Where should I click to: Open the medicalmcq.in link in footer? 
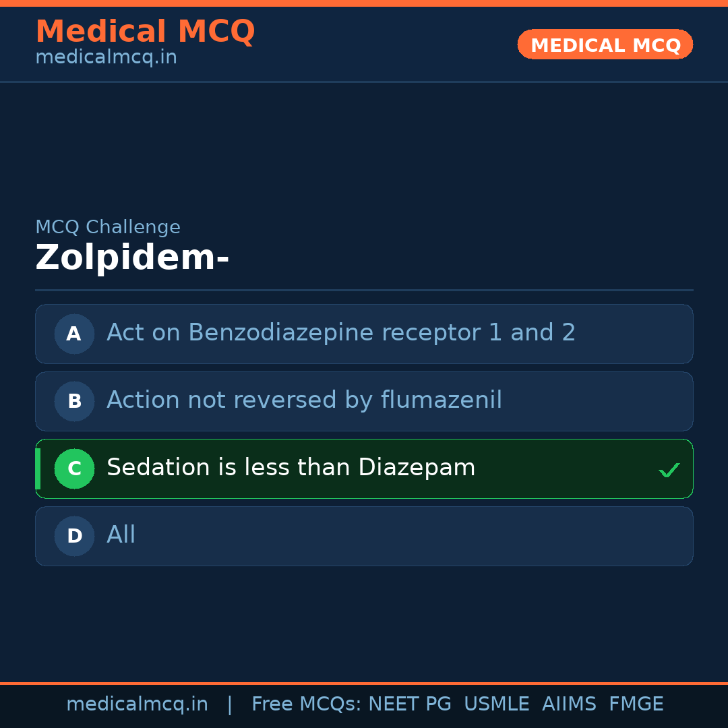[137, 704]
